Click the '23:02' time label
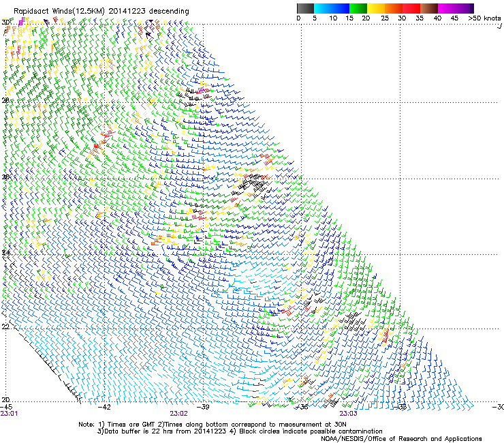504x443 pixels. (178, 414)
